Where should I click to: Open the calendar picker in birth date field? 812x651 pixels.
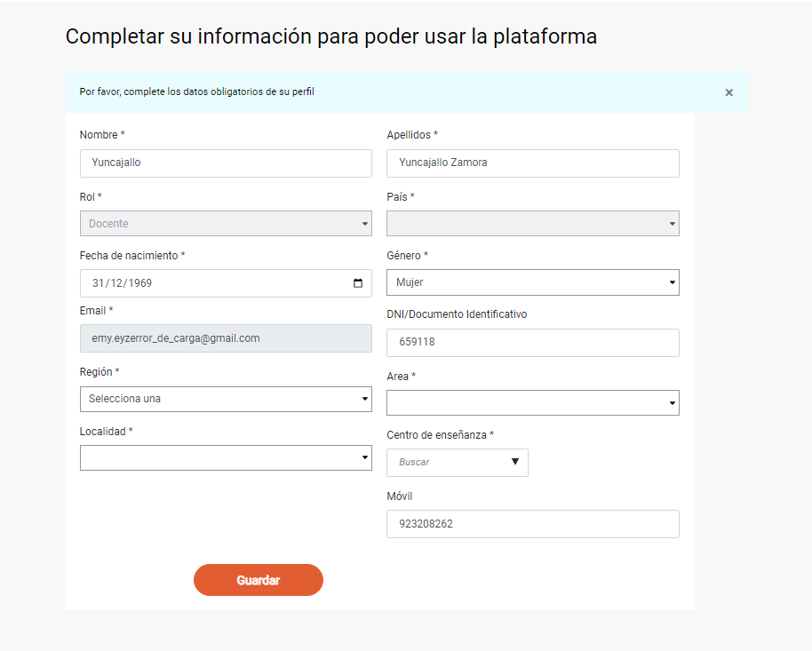coord(358,283)
